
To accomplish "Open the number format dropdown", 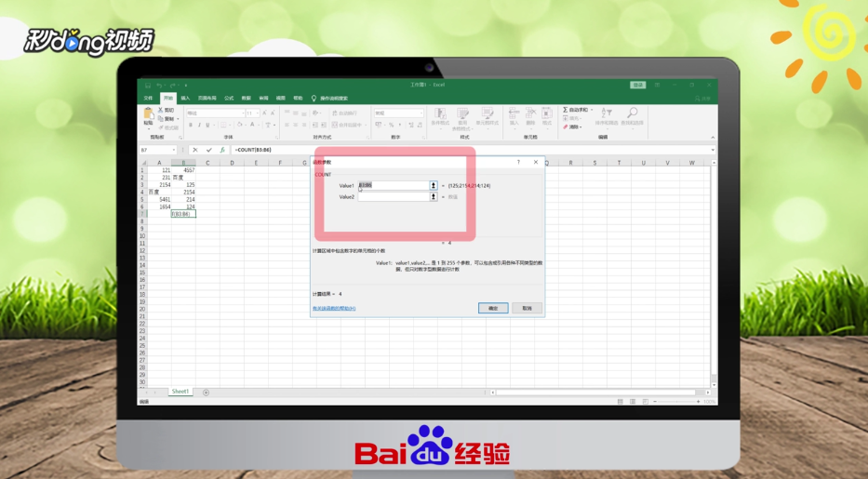I will tap(421, 113).
